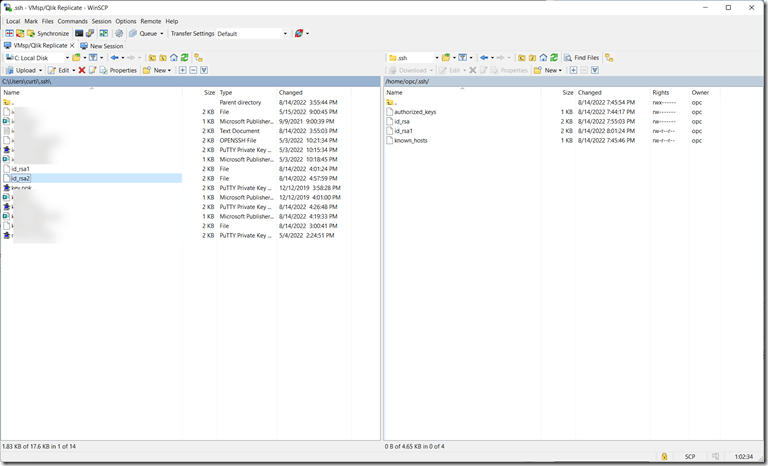Click Find Files in remote toolbar
The image size is (768, 466).
click(x=581, y=58)
